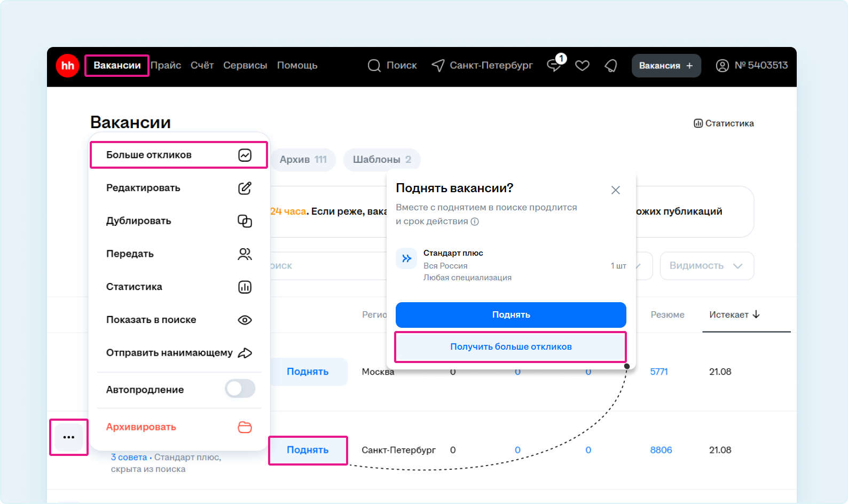Click the info icon near срок действия
Viewport: 848px width, 504px height.
tap(475, 222)
